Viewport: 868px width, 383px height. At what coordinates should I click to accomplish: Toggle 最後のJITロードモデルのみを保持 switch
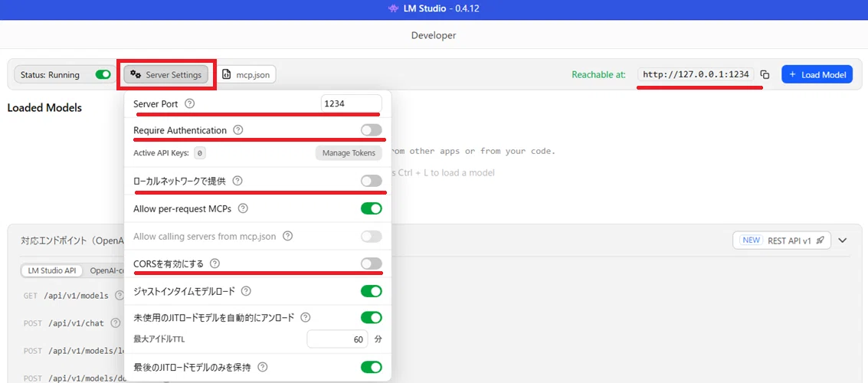click(x=372, y=367)
